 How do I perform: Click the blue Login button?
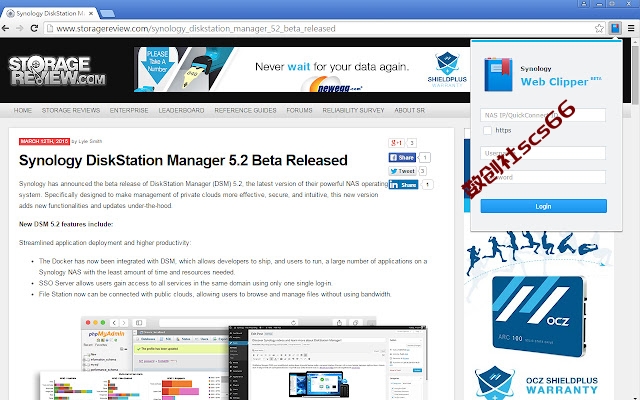(x=543, y=206)
